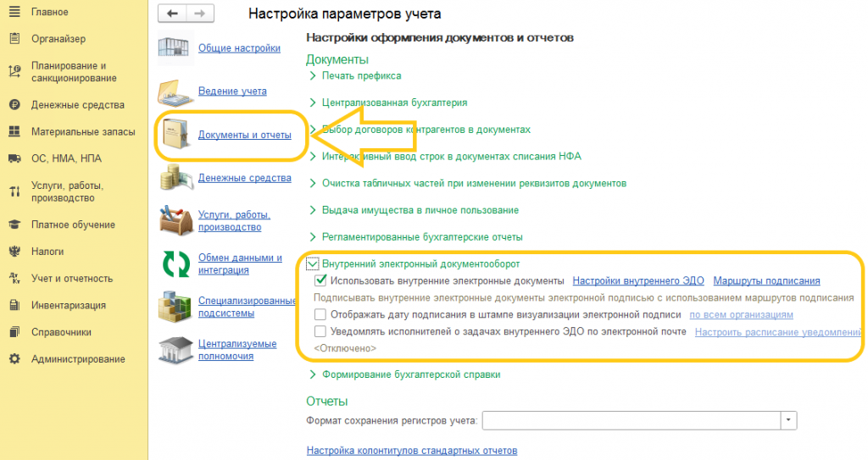Click the Специализированные подсистемы cubes icon

coord(175,306)
